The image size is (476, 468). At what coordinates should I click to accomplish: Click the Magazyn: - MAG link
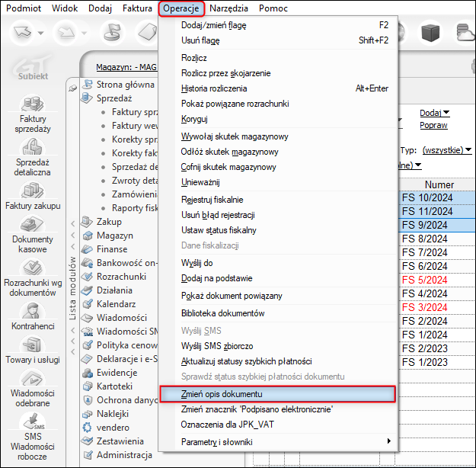pyautogui.click(x=126, y=67)
